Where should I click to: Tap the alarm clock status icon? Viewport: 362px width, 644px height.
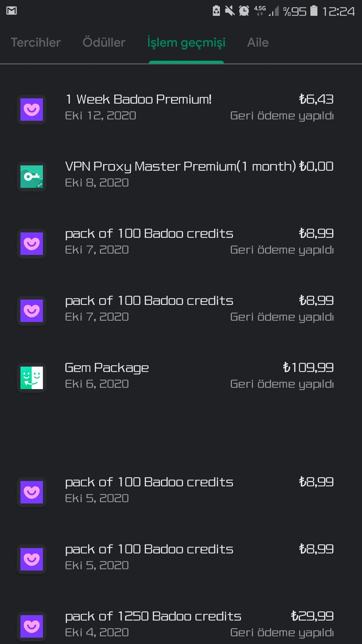coord(244,11)
